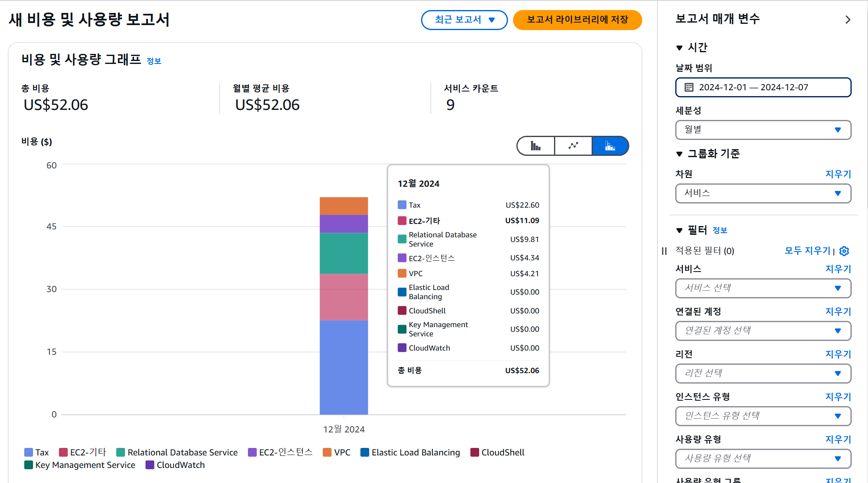868x483 pixels.
Task: Open the 최근 보고서 menu
Action: (464, 20)
